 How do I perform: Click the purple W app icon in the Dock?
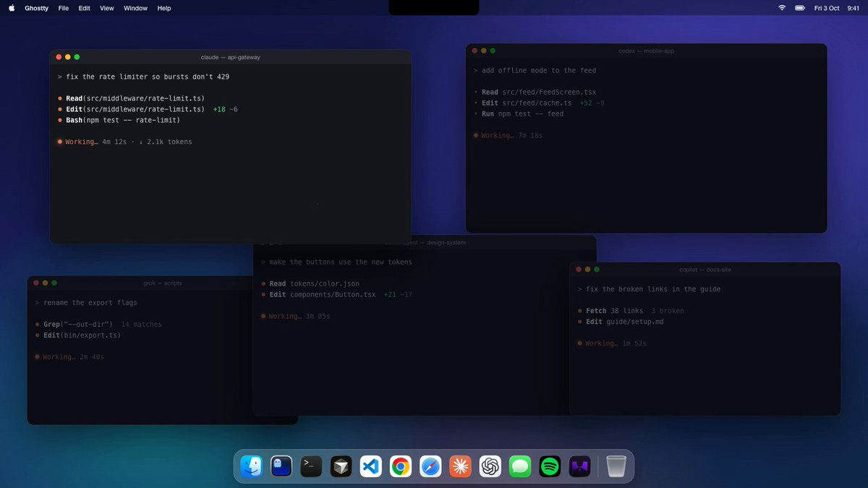[580, 466]
